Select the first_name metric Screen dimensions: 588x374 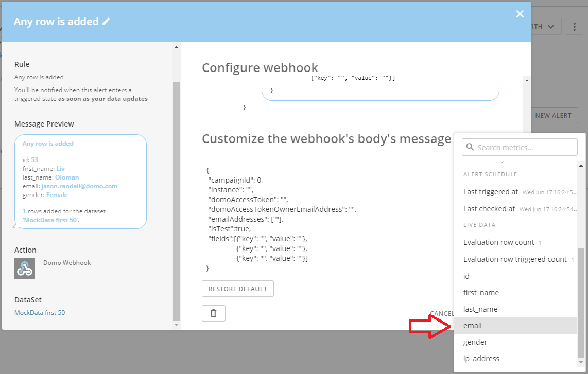[515, 293]
